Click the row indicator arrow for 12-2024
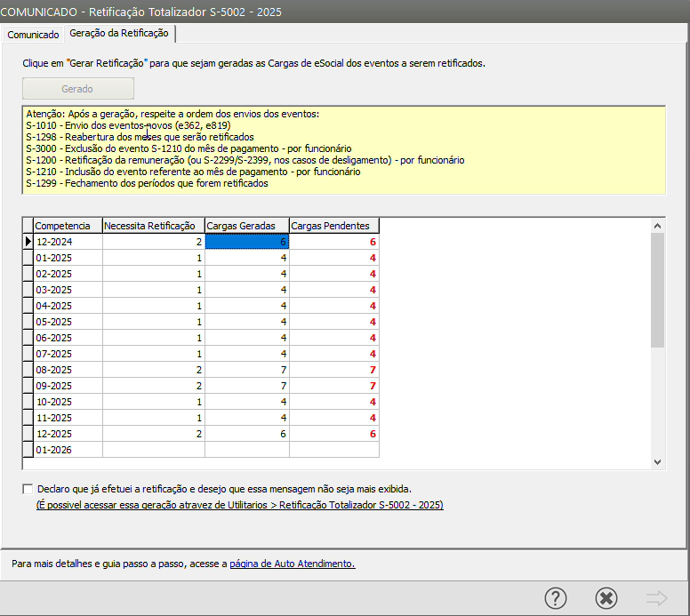This screenshot has width=690, height=616. (x=28, y=241)
